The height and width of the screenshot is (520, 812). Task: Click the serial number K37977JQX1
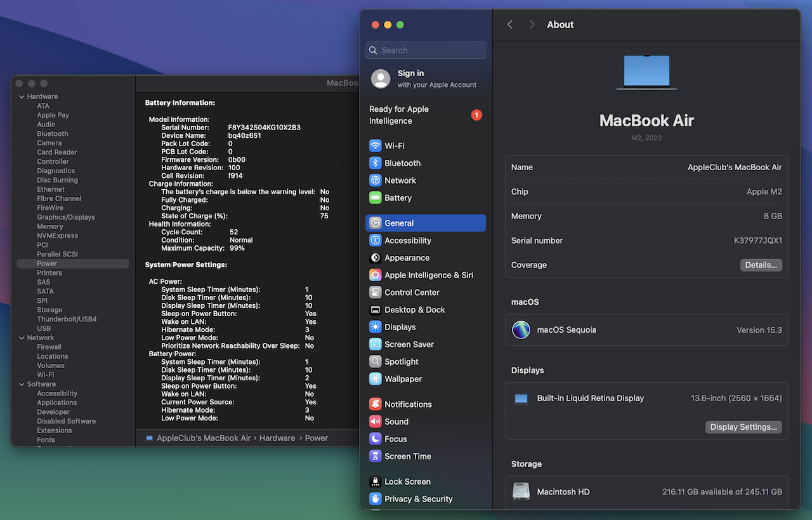coord(758,241)
